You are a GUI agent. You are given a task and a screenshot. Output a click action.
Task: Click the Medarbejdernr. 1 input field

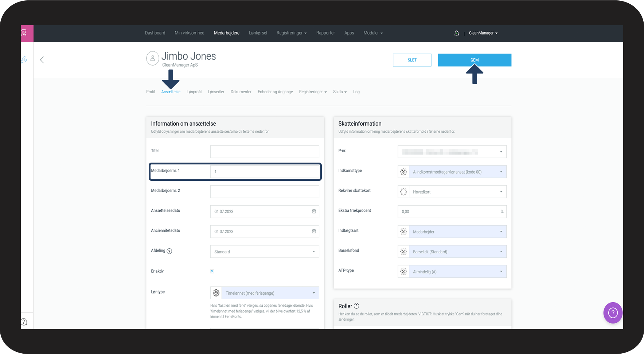(x=265, y=171)
